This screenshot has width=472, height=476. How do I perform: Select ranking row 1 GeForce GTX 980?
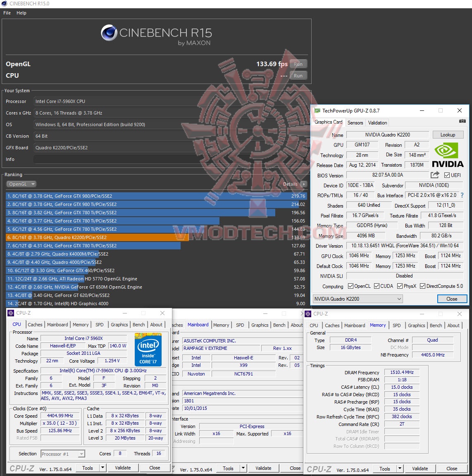(x=157, y=196)
